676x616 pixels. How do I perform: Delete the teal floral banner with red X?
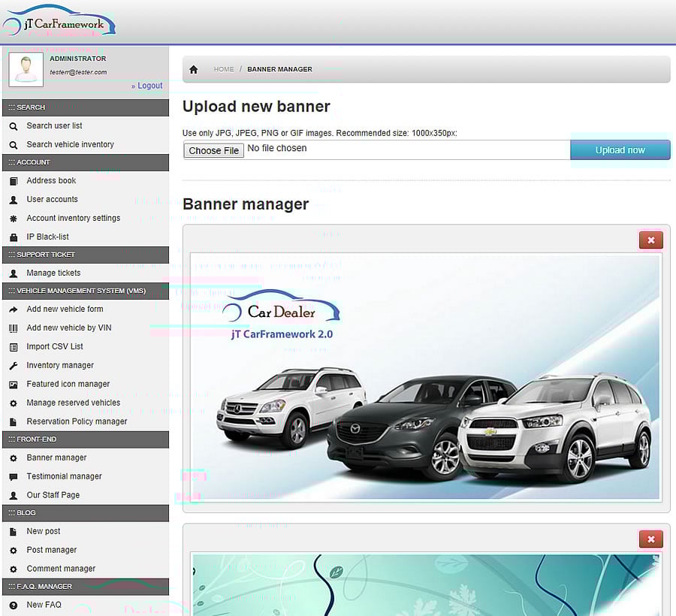tap(651, 539)
